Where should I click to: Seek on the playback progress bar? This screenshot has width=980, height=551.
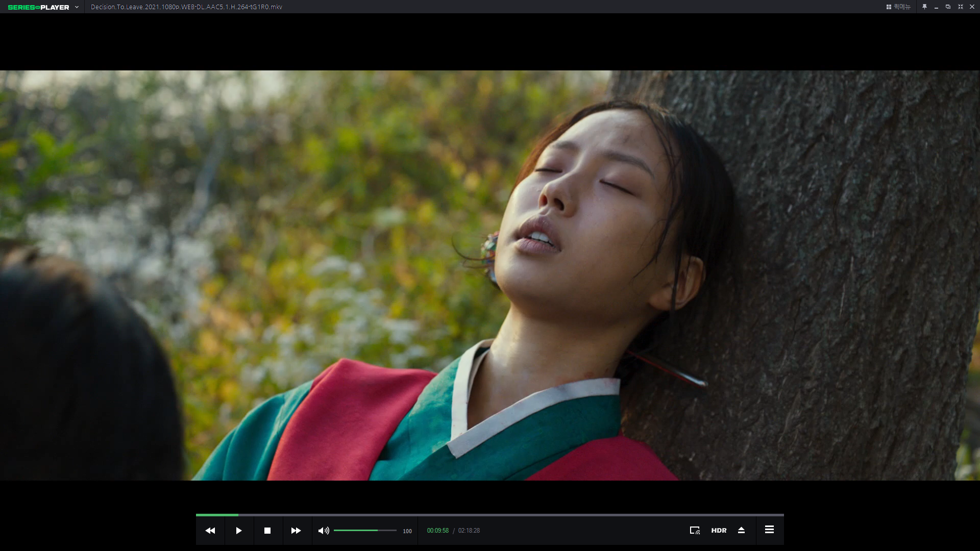(x=490, y=515)
